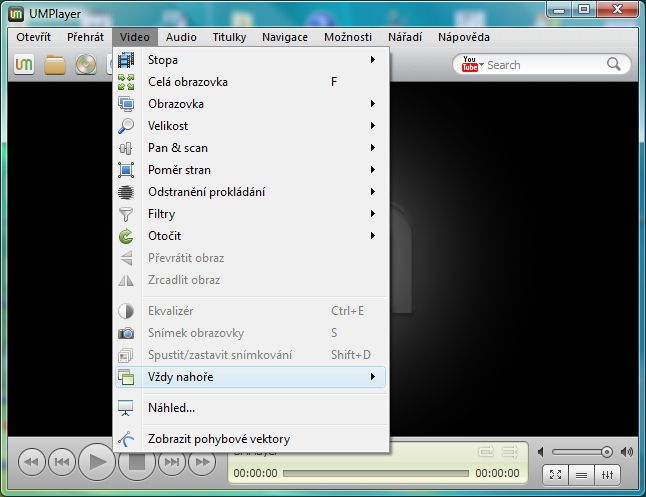This screenshot has height=497, width=646.
Task: Click the preview screen icon beside Náhled
Action: (x=126, y=408)
